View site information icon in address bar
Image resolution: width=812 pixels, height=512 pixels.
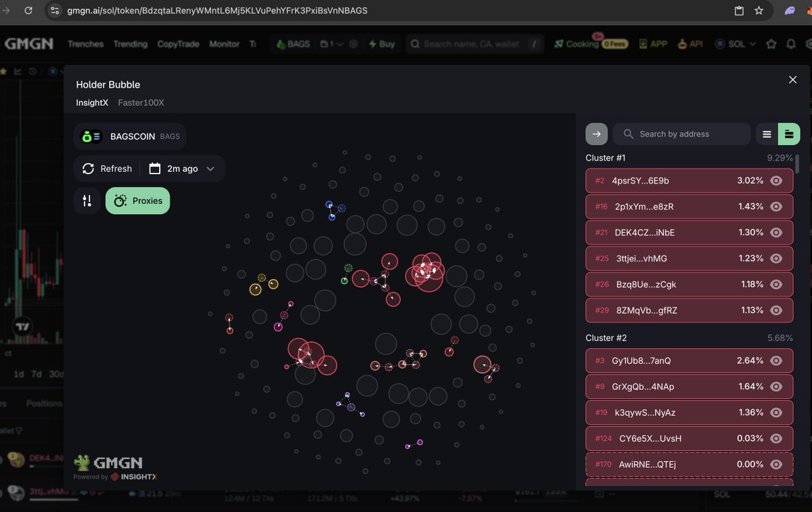click(x=55, y=11)
